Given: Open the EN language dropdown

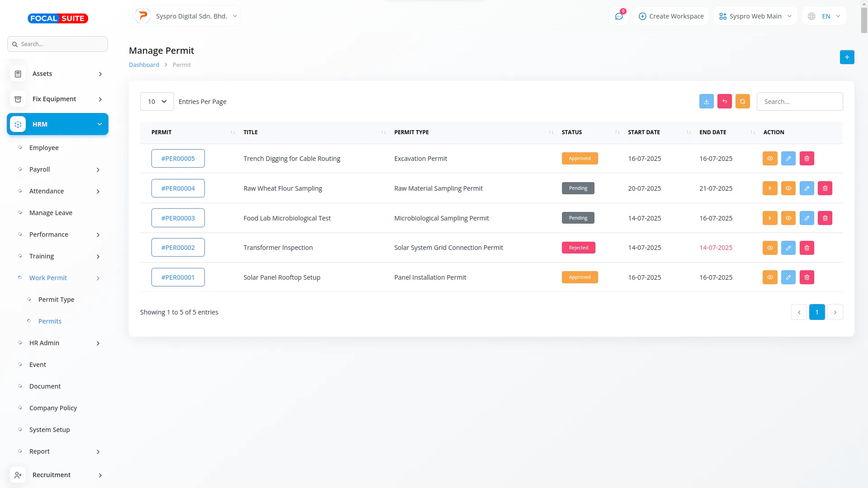Looking at the screenshot, I should [x=824, y=16].
